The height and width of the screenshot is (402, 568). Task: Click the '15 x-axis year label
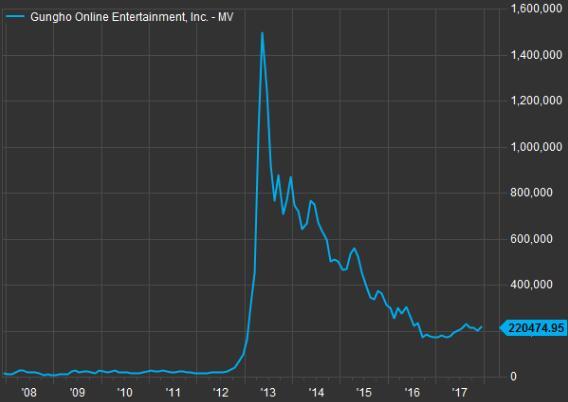[364, 392]
